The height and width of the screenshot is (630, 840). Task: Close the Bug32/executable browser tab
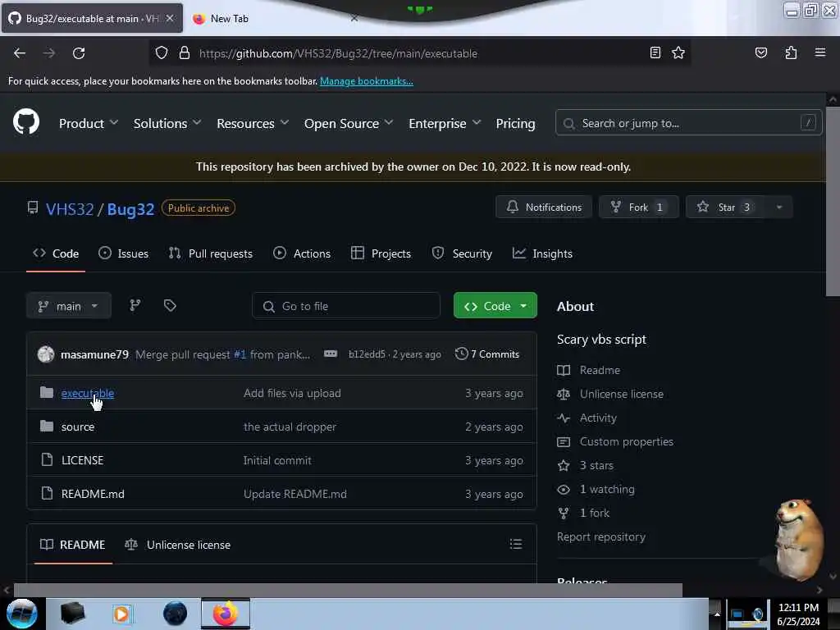(170, 18)
